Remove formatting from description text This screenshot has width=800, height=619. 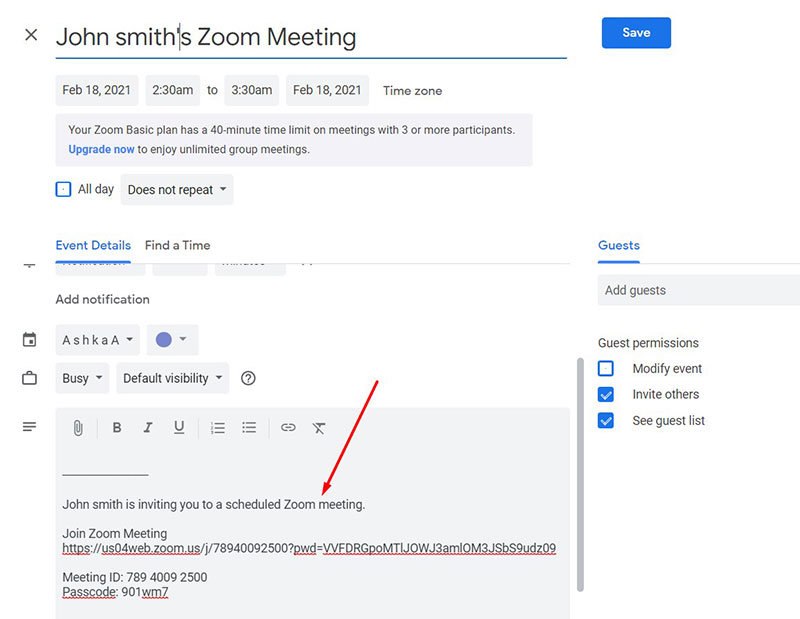coord(319,428)
